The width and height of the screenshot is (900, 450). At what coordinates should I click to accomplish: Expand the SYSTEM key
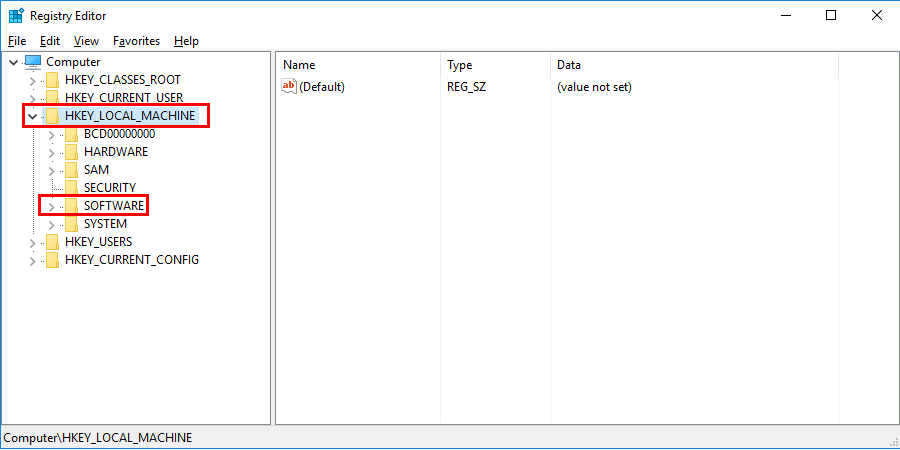click(x=52, y=224)
